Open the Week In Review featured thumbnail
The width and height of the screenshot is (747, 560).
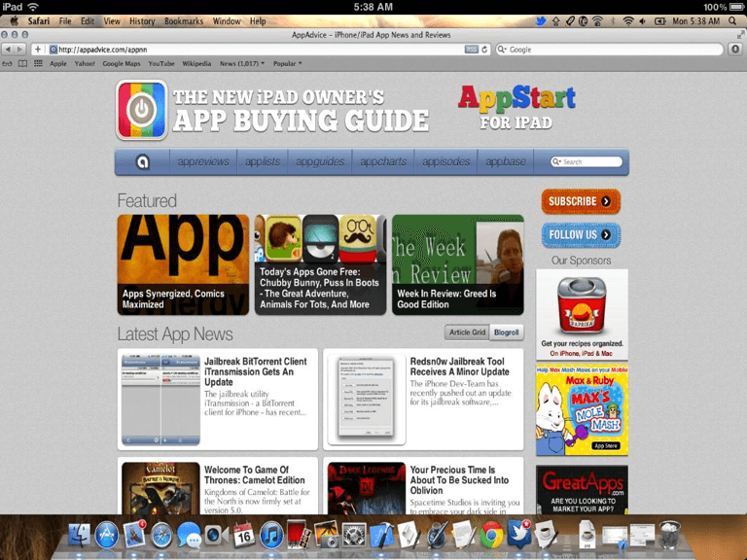458,264
